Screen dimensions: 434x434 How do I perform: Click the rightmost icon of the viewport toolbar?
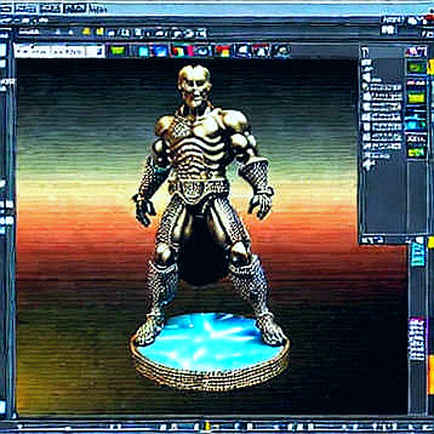pyautogui.click(x=282, y=51)
